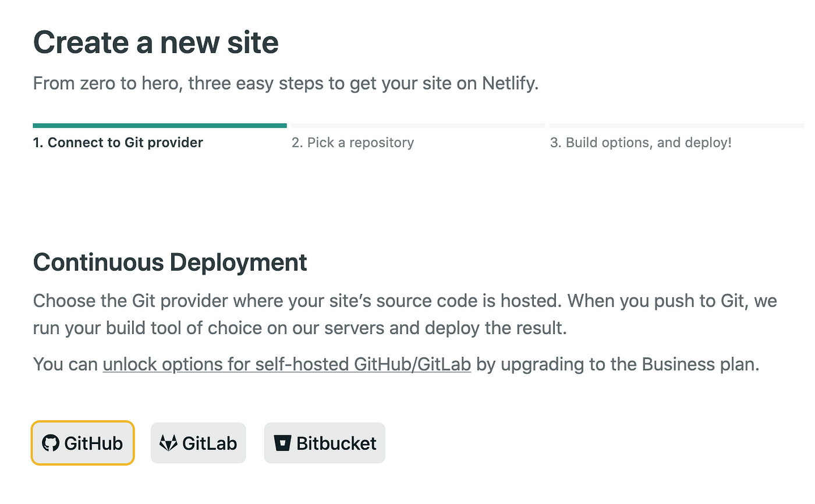
Task: Go to step 3 Build options, and deploy!
Action: point(640,143)
